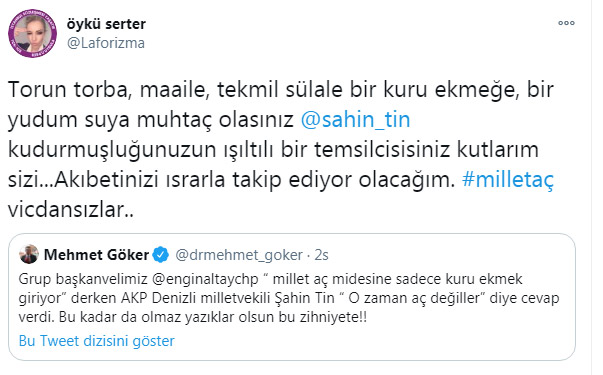Viewport: 603px width, 375px height.
Task: Click the purple ring around the avatar
Action: coord(10,33)
